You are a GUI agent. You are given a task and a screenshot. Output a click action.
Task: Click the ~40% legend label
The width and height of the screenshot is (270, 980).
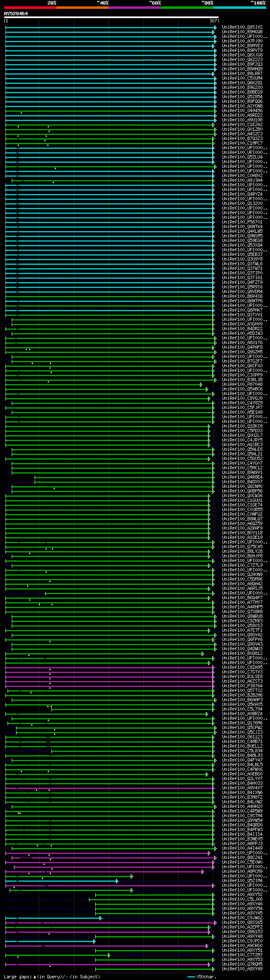click(x=103, y=3)
